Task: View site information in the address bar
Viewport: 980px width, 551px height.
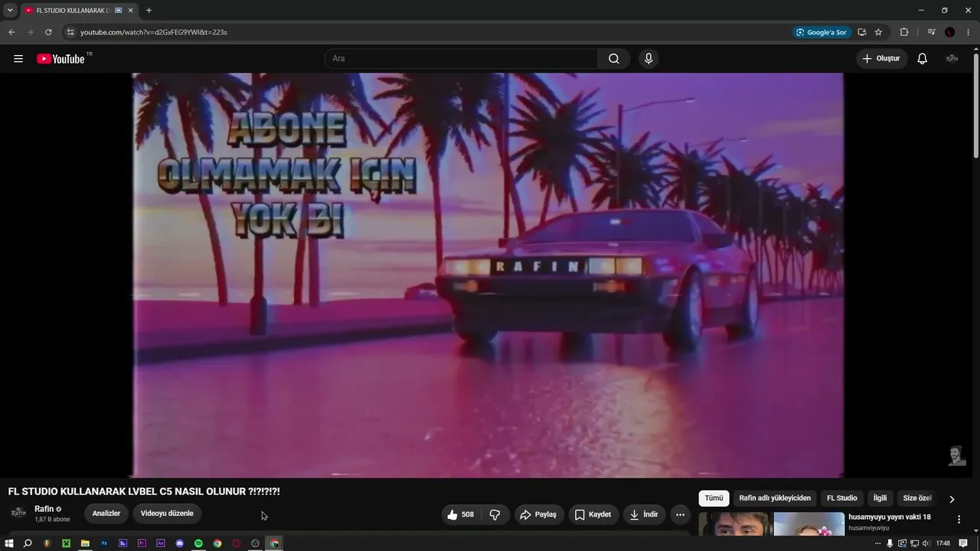Action: point(70,32)
